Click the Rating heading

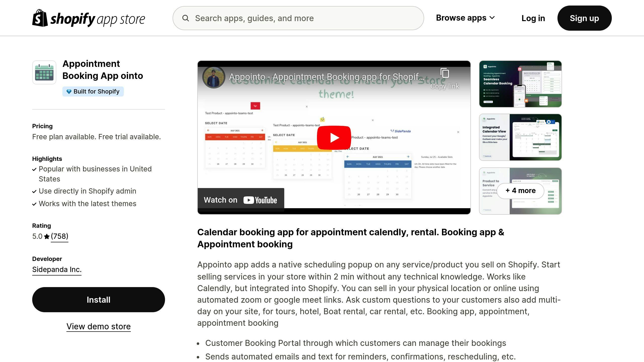click(x=42, y=226)
